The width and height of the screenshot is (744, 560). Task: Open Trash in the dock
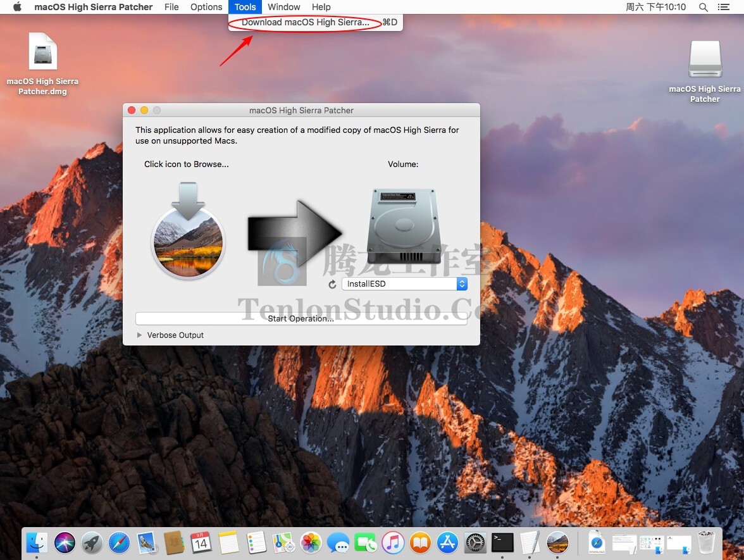pyautogui.click(x=706, y=542)
